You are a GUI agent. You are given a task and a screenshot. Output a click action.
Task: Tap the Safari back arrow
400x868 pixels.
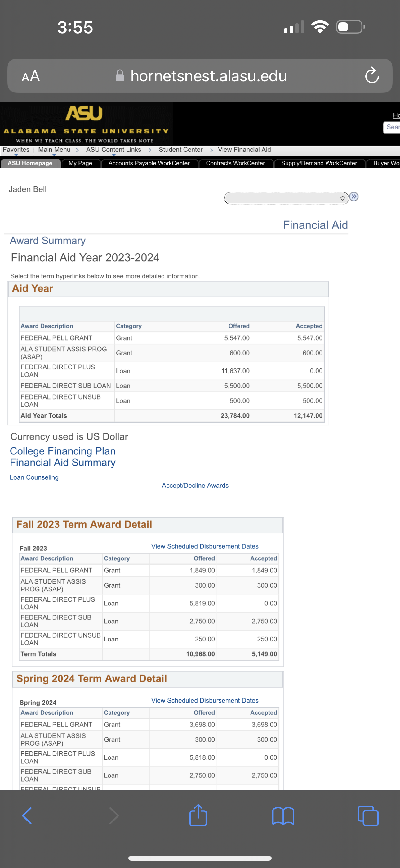coord(27,816)
